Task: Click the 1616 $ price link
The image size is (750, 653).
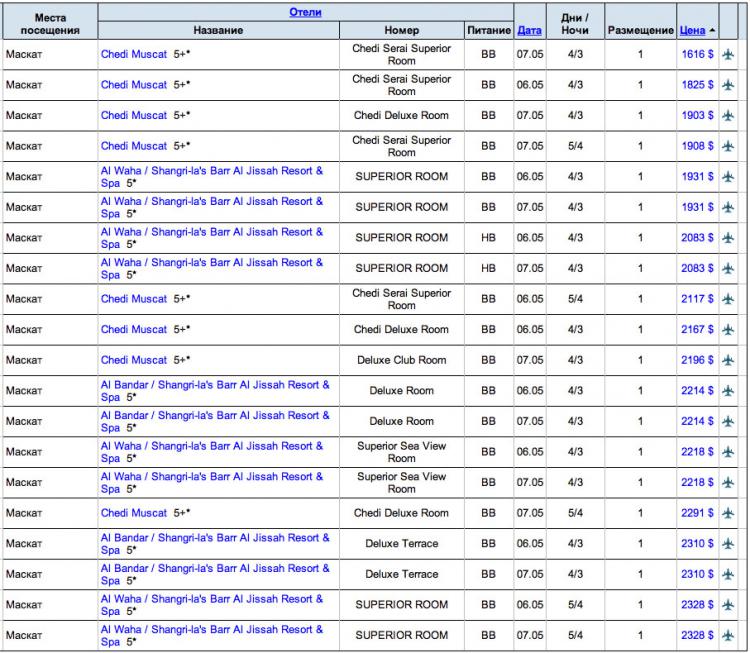Action: point(697,54)
